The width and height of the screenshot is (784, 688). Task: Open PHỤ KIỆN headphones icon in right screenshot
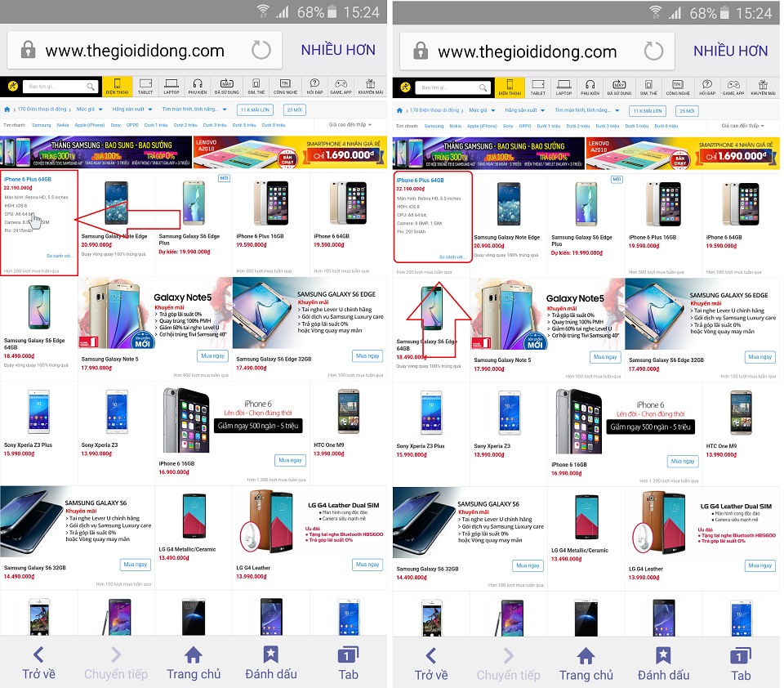[x=590, y=87]
